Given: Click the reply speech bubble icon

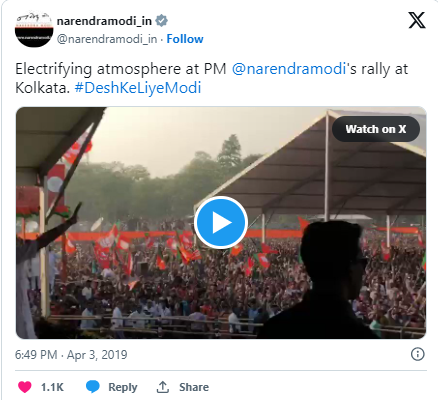Looking at the screenshot, I should coord(93,387).
